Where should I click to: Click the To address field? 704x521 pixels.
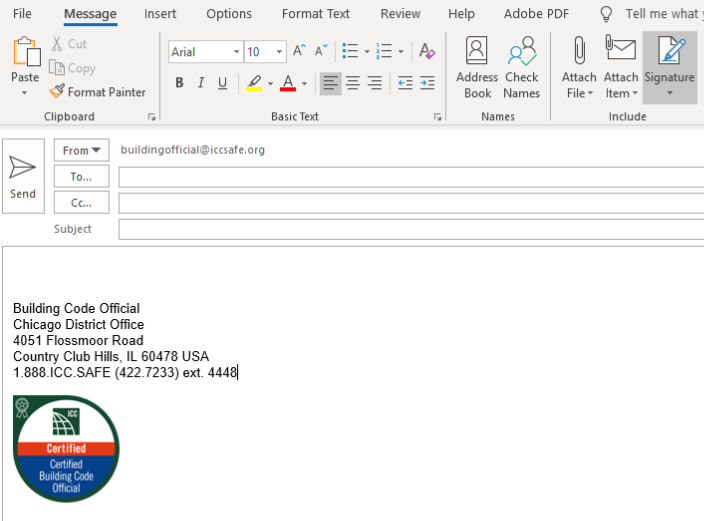point(411,177)
